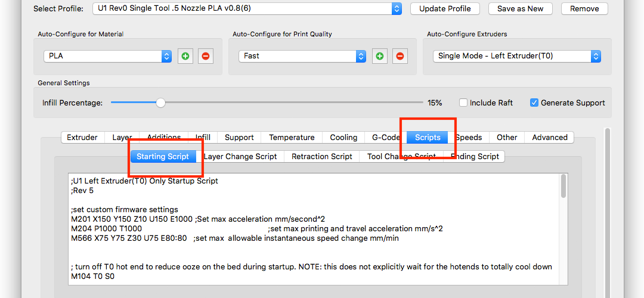Switch to the Layer Change Script tab
Screen dimensions: 644x298
pyautogui.click(x=241, y=156)
